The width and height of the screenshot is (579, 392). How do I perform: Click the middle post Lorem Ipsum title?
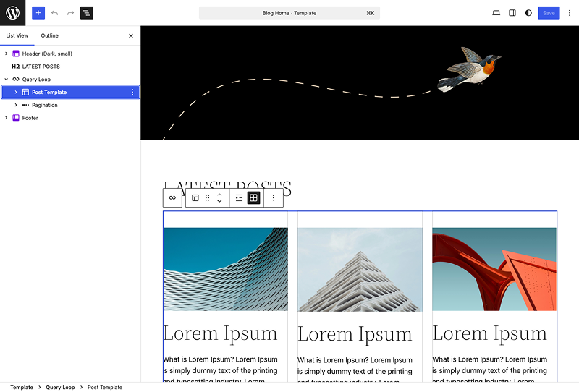[x=355, y=333]
